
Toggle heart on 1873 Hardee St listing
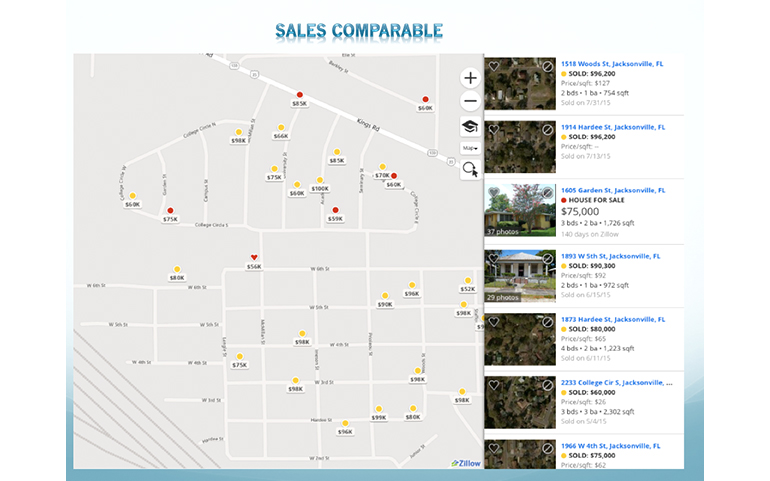493,322
